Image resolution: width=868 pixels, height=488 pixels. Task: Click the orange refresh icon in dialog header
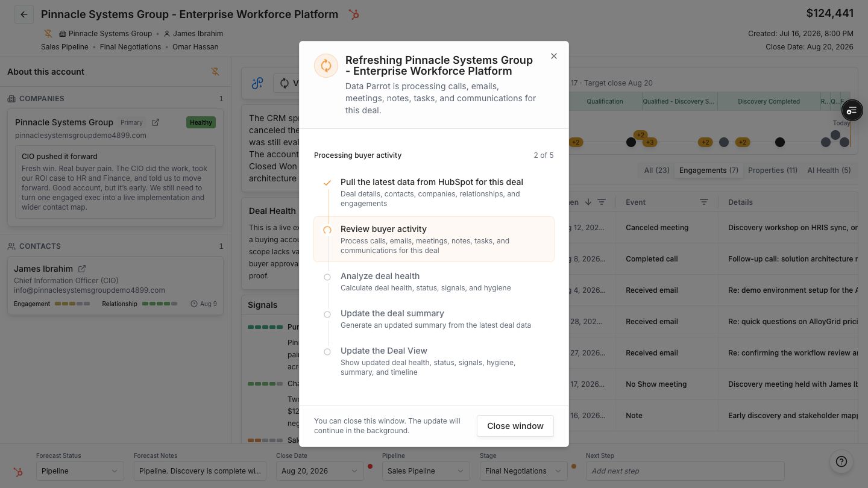[x=326, y=66]
